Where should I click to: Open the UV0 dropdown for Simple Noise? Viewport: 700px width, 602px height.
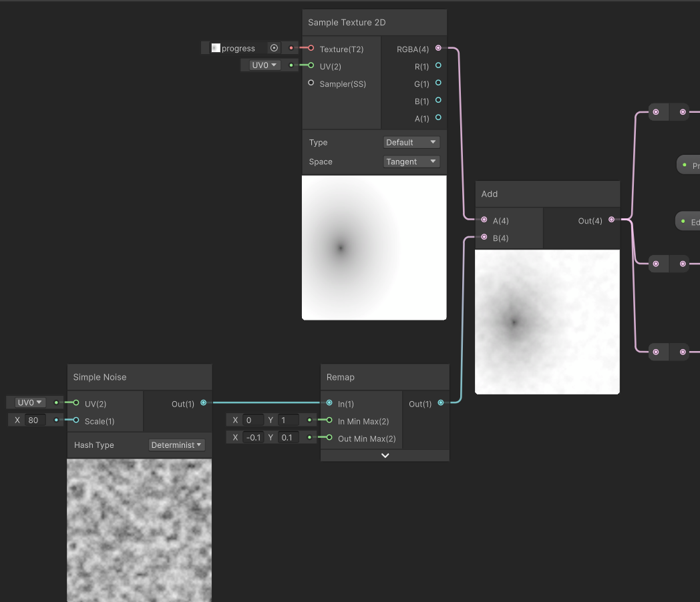pos(30,402)
